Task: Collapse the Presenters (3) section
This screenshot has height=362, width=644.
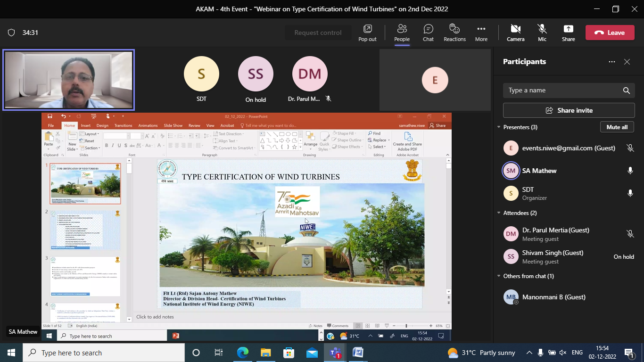Action: click(499, 127)
